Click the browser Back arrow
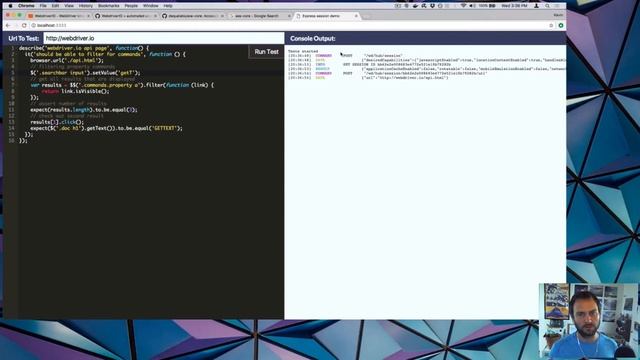This screenshot has height=360, width=640. click(8, 25)
